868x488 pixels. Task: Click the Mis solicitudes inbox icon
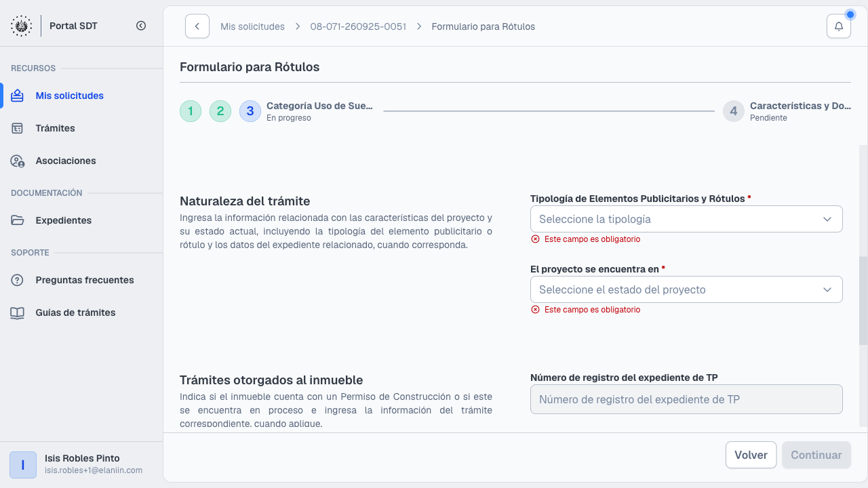coord(18,96)
